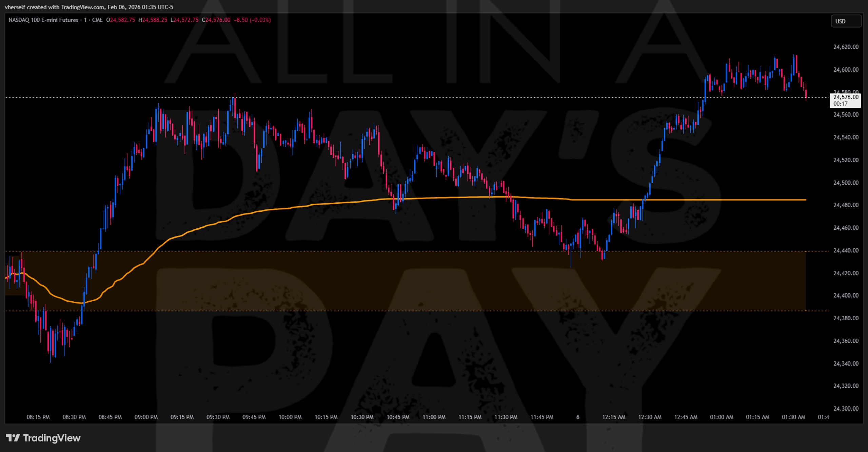
Task: Select the 24,440.00 price axis level
Action: click(x=846, y=250)
